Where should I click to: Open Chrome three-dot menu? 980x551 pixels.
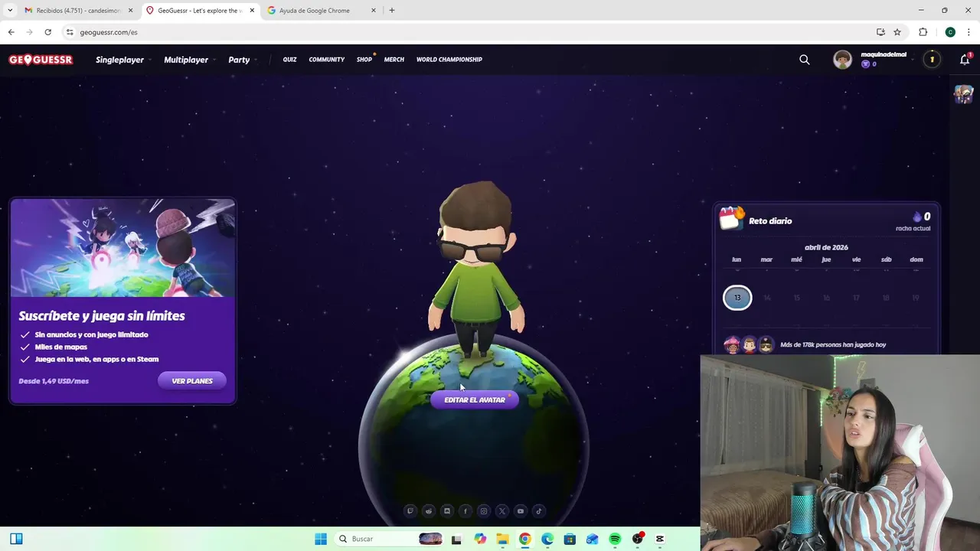(x=969, y=32)
